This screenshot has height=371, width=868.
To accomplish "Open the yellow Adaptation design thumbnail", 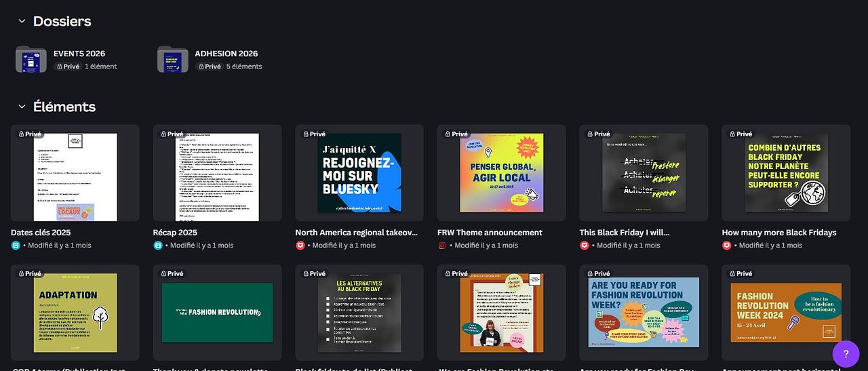I will pos(75,313).
